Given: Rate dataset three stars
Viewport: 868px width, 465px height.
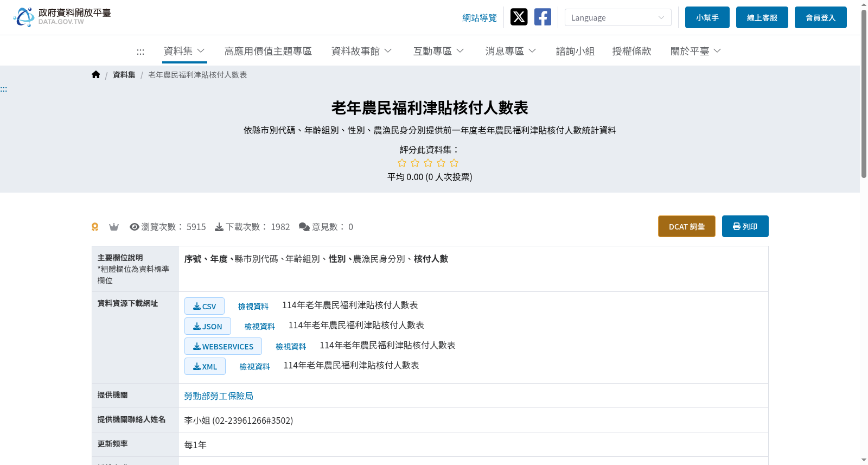Looking at the screenshot, I should 428,163.
